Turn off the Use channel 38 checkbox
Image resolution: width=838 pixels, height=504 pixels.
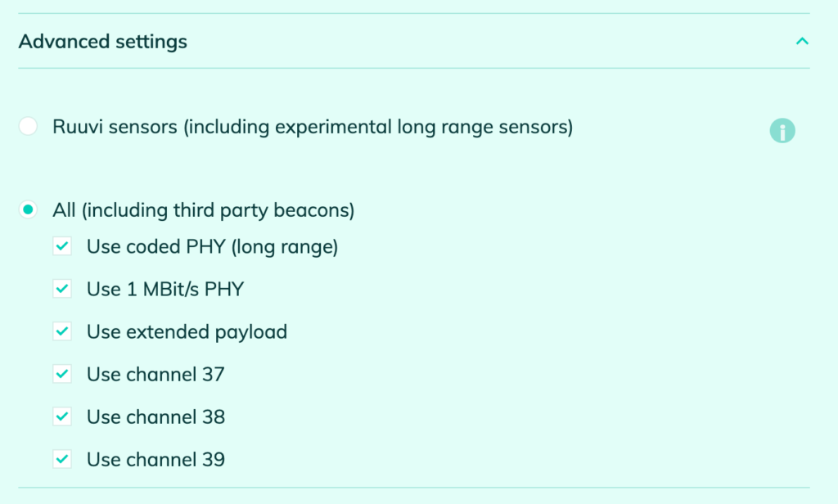tap(62, 416)
